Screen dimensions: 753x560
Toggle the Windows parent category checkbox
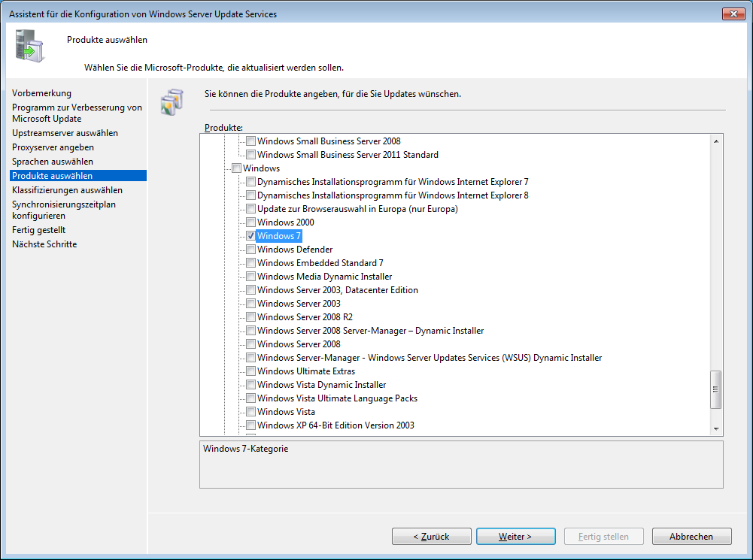click(236, 168)
